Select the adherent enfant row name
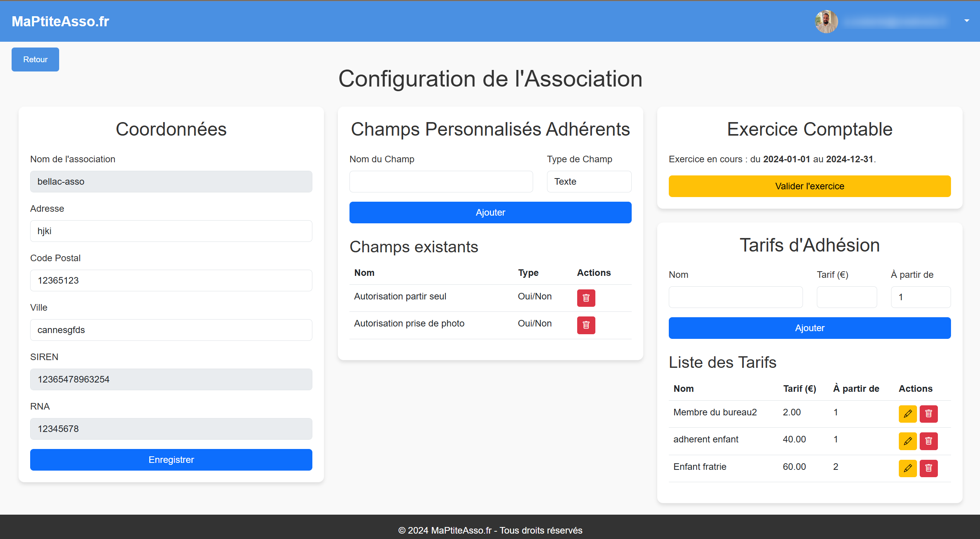Screen dimensions: 980x539 point(706,439)
